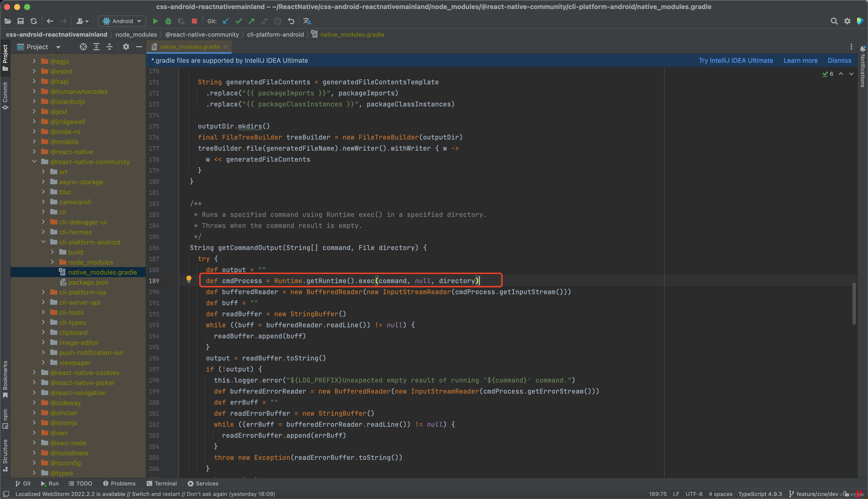Click the Translate icon in toolbar
The image size is (868, 499).
click(x=307, y=21)
